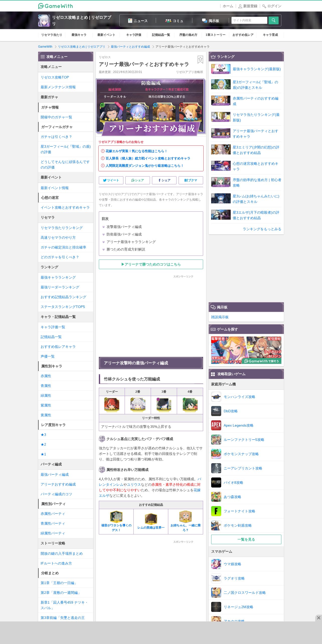Click the ポケモン剣盾攻略 game icon
Viewport: 322px width, 644px height.
pyautogui.click(x=216, y=525)
